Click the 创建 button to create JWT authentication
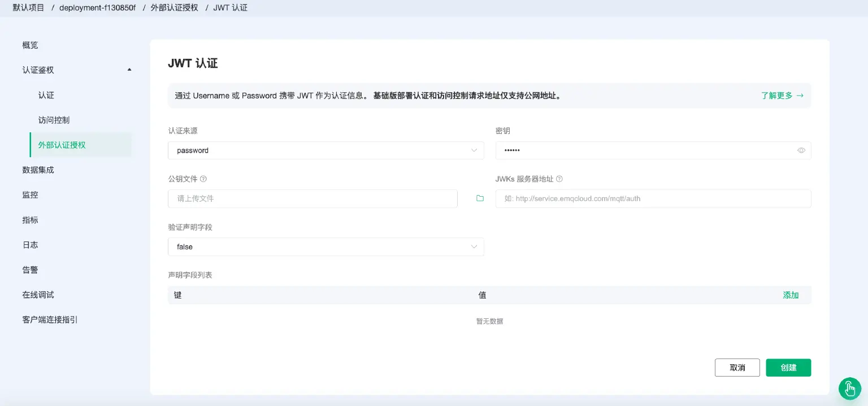 [x=788, y=367]
